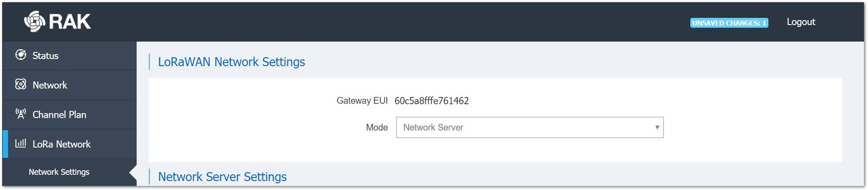Click the LoRaWAN Network Settings heading
This screenshot has width=868, height=190.
pyautogui.click(x=231, y=62)
